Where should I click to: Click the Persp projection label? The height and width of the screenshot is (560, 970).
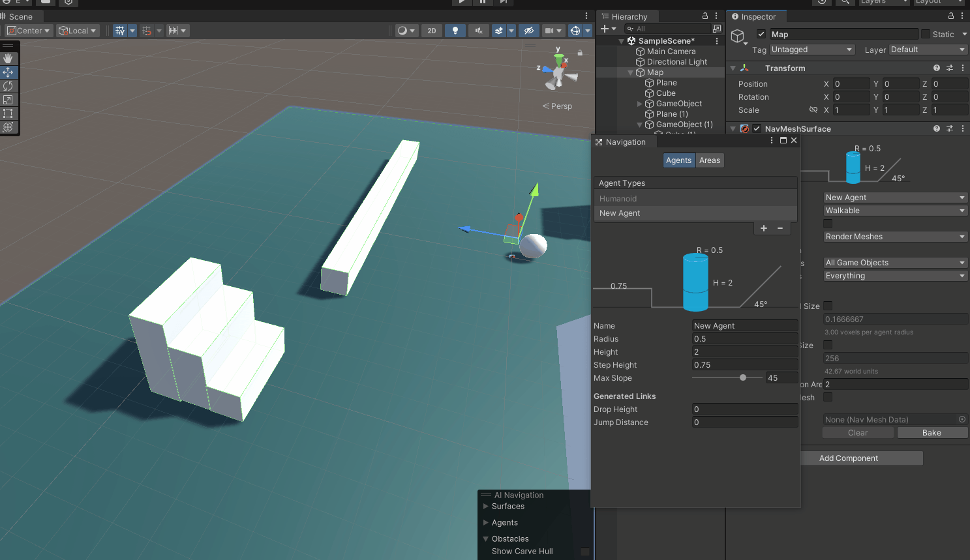557,106
